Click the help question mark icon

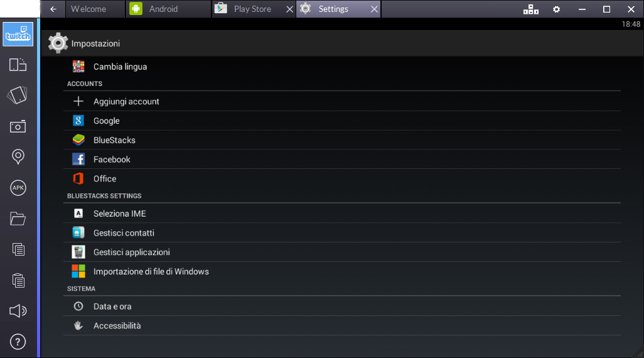tap(18, 342)
